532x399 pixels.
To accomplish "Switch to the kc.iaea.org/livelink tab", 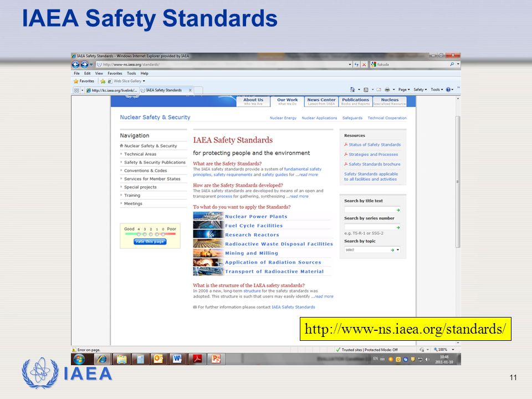I will pyautogui.click(x=111, y=90).
